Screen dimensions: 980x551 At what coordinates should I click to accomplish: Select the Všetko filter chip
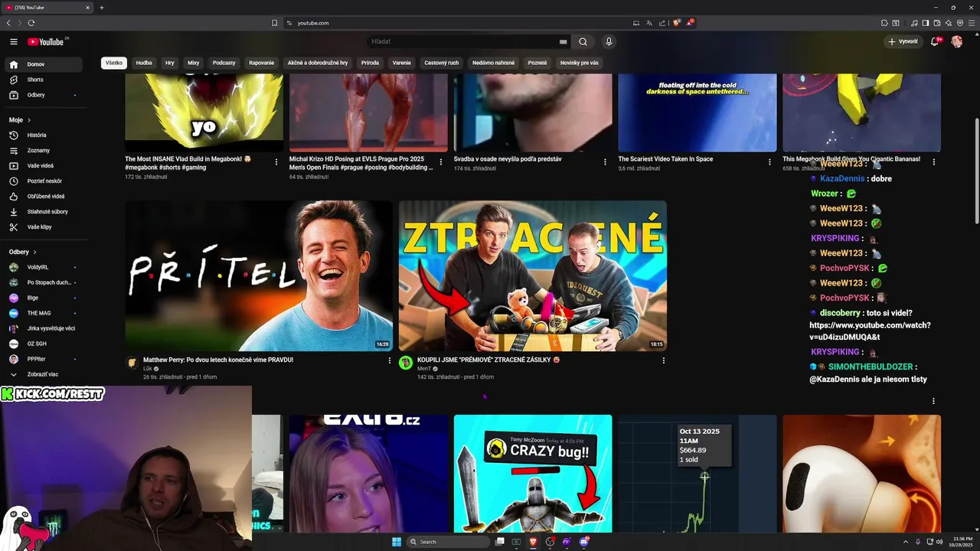tap(114, 63)
